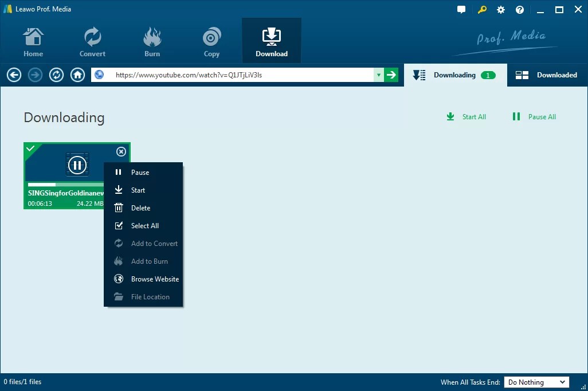Expand the URL history dropdown
The image size is (588, 391).
(379, 75)
